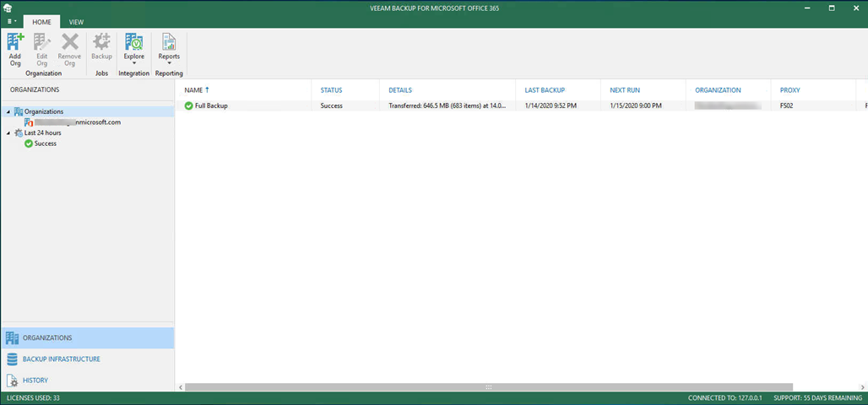Select Organizations in the tree

click(43, 111)
